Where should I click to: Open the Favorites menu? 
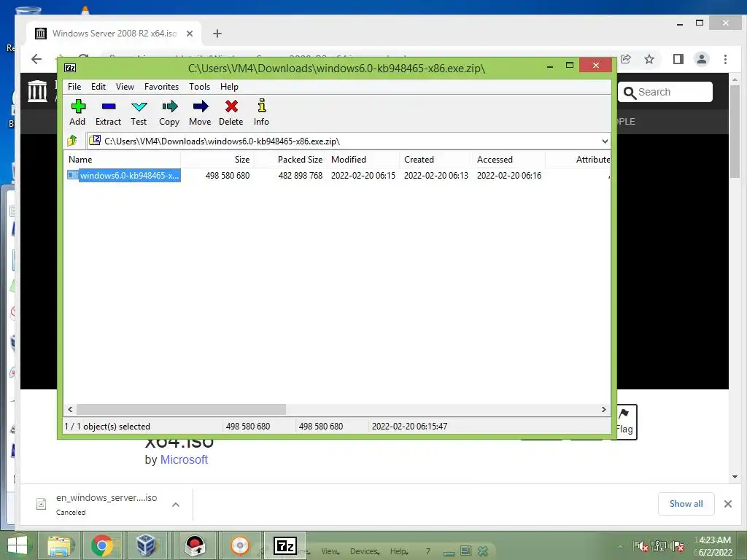click(161, 87)
